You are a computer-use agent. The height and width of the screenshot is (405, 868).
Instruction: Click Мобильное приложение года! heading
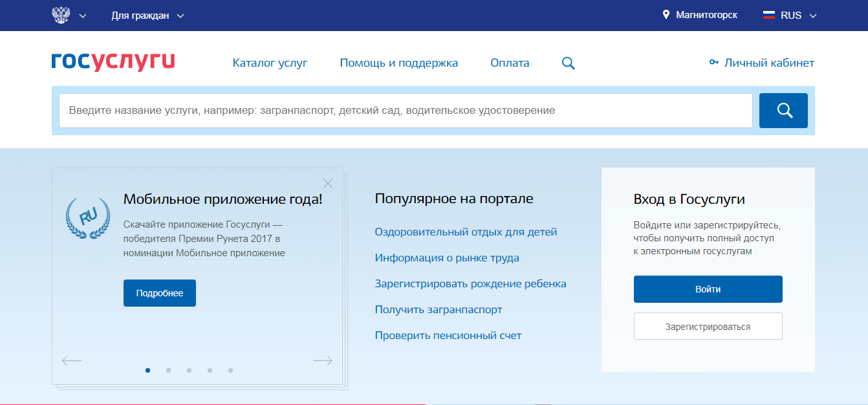point(222,199)
